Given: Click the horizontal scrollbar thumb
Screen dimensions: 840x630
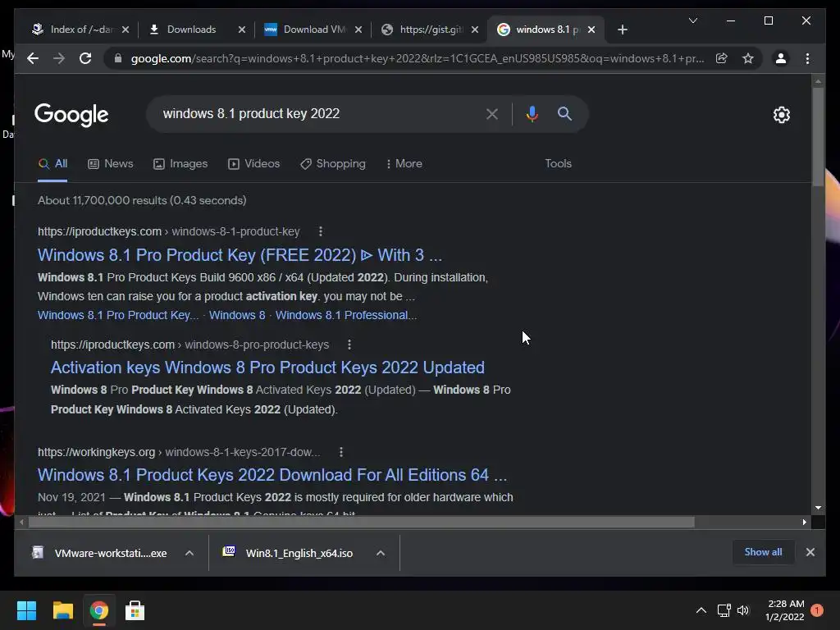Looking at the screenshot, I should (x=362, y=522).
